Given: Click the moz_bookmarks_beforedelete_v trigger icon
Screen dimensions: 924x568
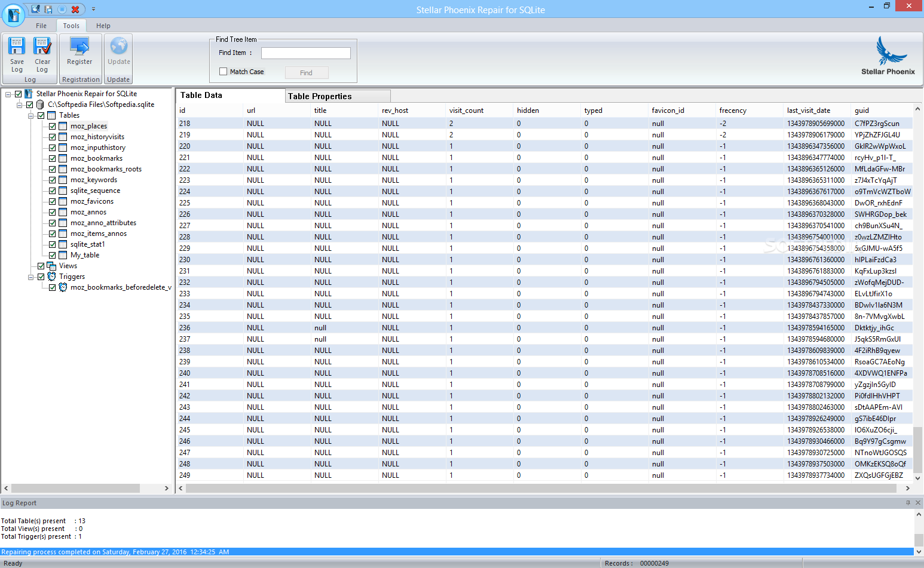Looking at the screenshot, I should (63, 287).
